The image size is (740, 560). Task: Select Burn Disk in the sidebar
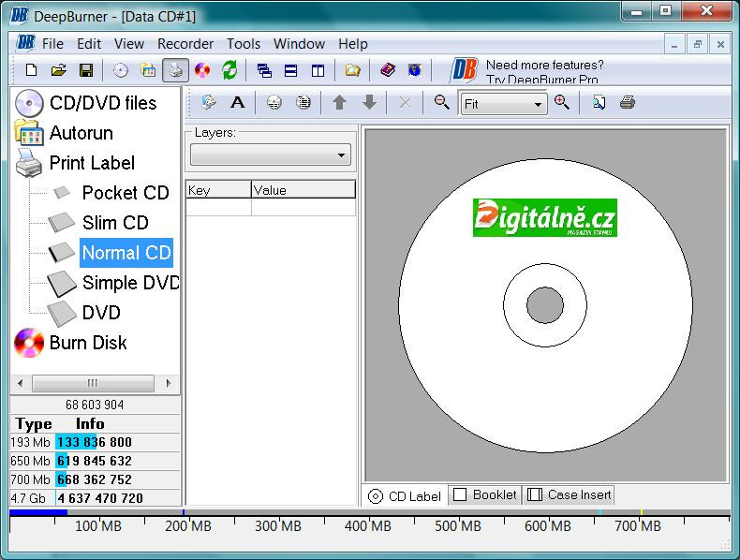(x=88, y=343)
